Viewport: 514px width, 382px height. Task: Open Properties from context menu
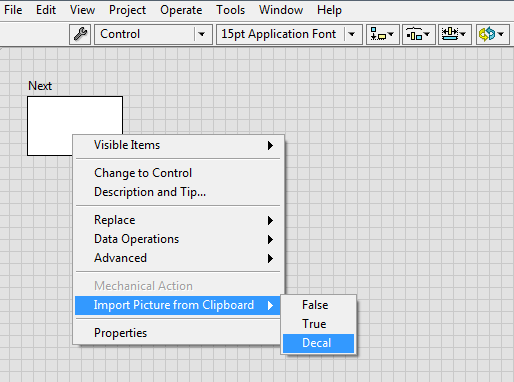(178, 333)
